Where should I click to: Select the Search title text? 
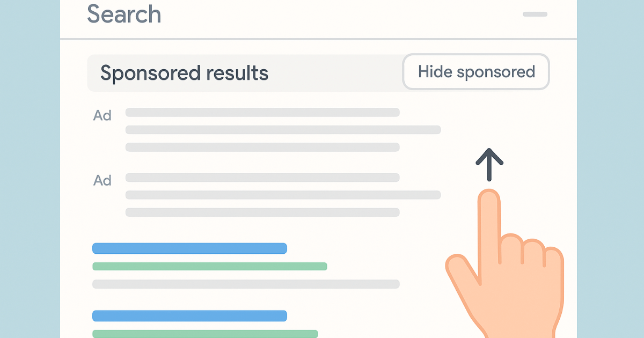coord(124,14)
